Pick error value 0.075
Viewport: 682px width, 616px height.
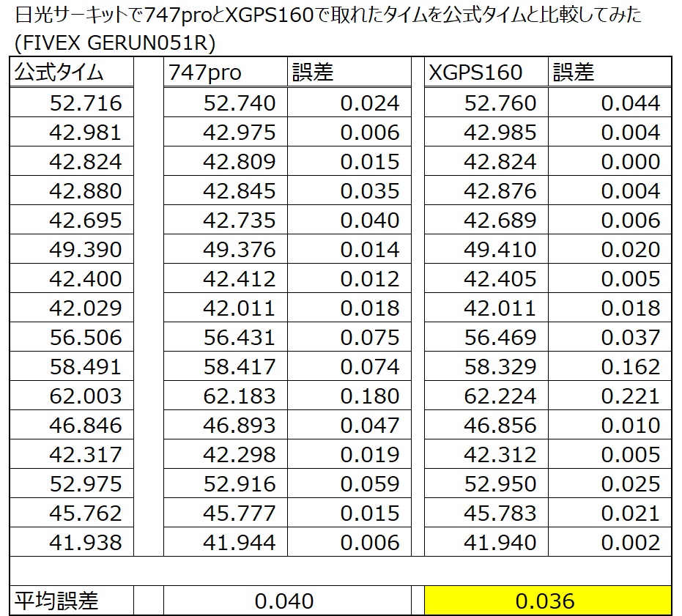pos(349,337)
